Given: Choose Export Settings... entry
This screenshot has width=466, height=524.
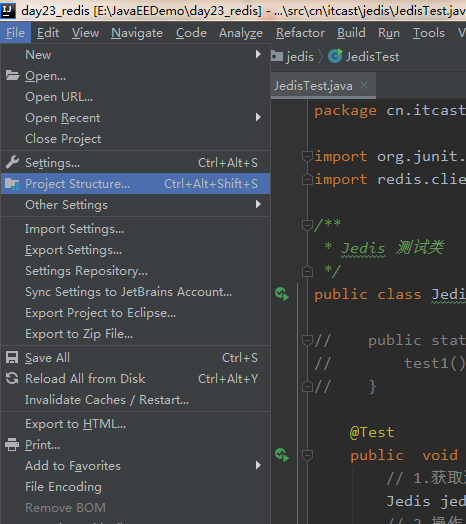Looking at the screenshot, I should 135,250.
